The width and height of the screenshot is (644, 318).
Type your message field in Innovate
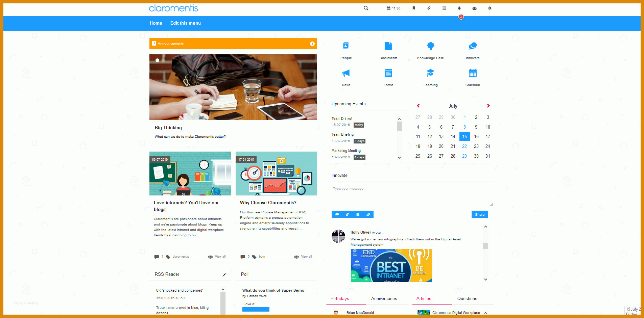(x=410, y=195)
